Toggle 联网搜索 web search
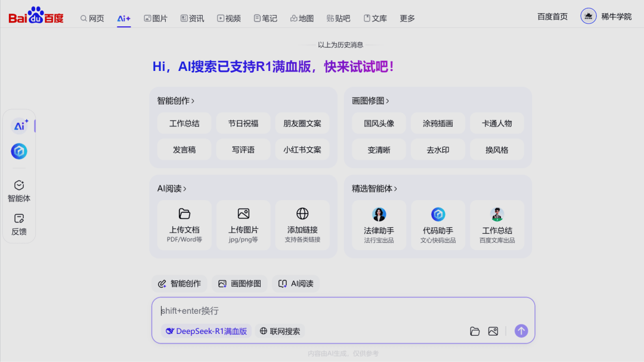This screenshot has width=644, height=362. (x=280, y=331)
